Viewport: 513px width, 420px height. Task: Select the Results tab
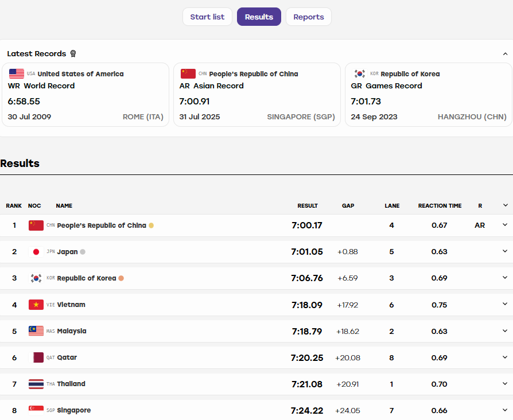tap(259, 17)
